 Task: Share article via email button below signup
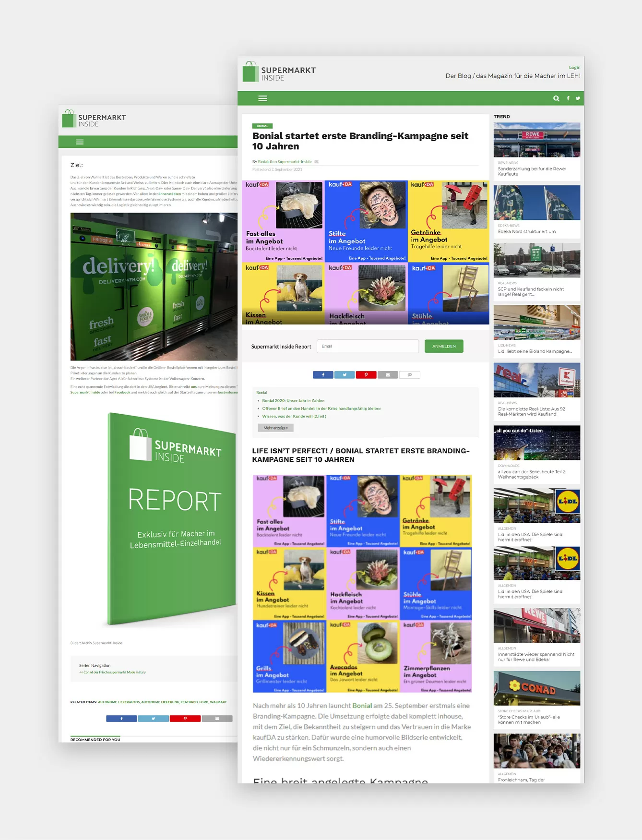388,375
